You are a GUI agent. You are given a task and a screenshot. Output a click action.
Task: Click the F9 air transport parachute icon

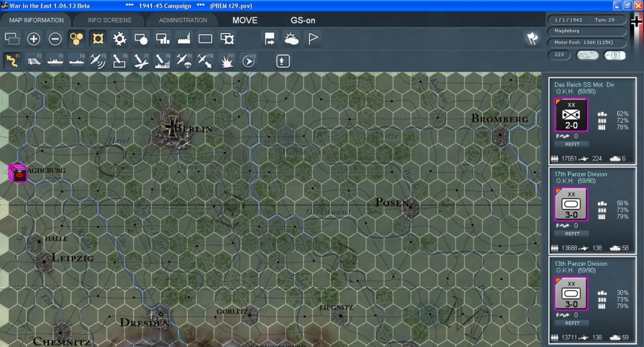coord(184,61)
